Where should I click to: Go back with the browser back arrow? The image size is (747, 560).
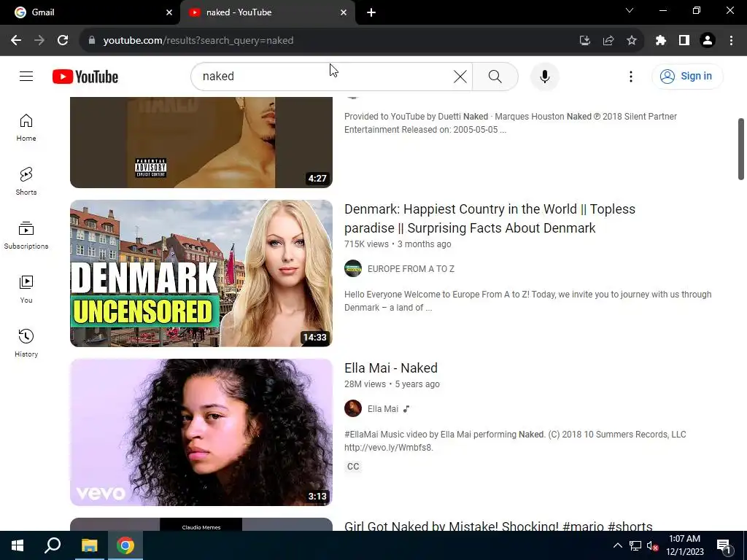[16, 41]
